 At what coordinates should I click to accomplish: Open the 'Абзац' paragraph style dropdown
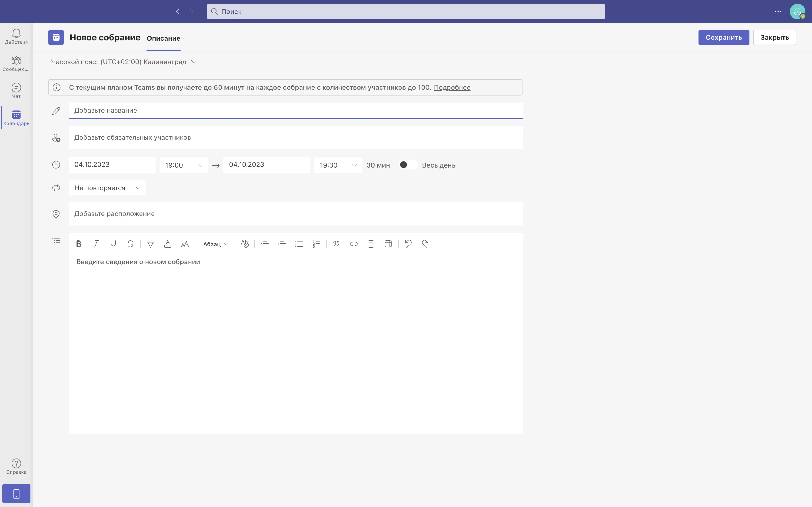216,244
